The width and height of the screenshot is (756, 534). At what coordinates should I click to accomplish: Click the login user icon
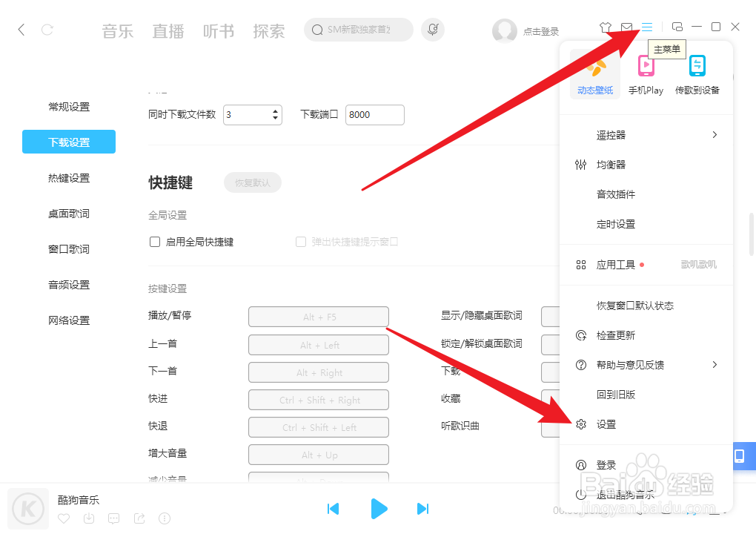(581, 465)
